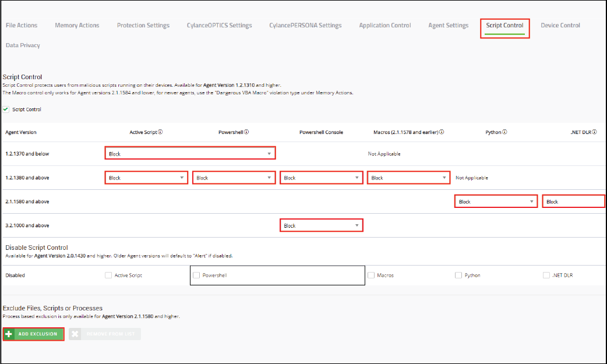Viewport: 607px width, 364px height.
Task: Click the plus icon on Add Exclusion
Action: tap(9, 334)
